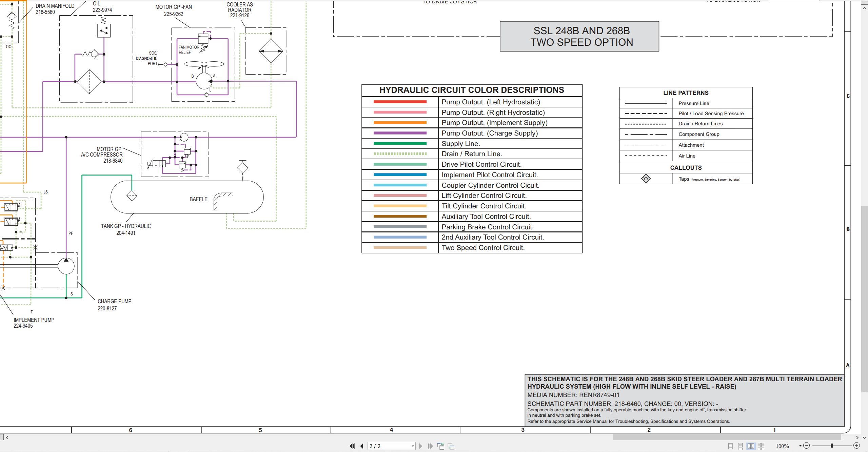Switch to single page layout

(730, 446)
